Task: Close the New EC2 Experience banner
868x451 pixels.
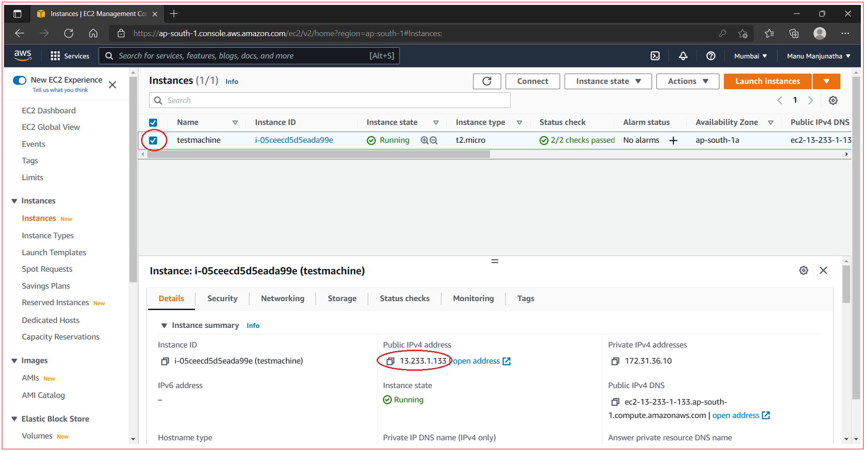Action: [112, 85]
